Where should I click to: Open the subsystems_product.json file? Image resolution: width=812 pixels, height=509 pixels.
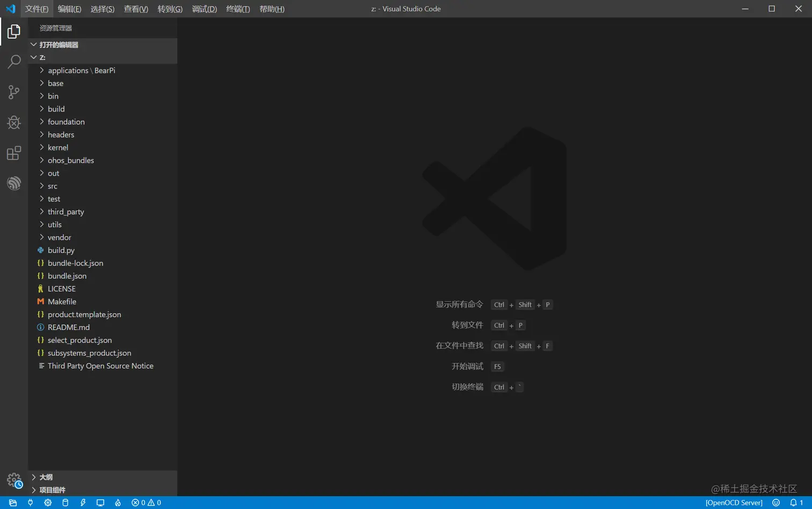pos(103,353)
